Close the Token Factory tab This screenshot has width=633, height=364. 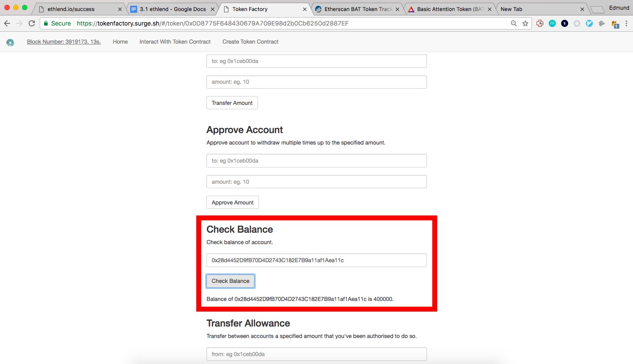point(304,9)
